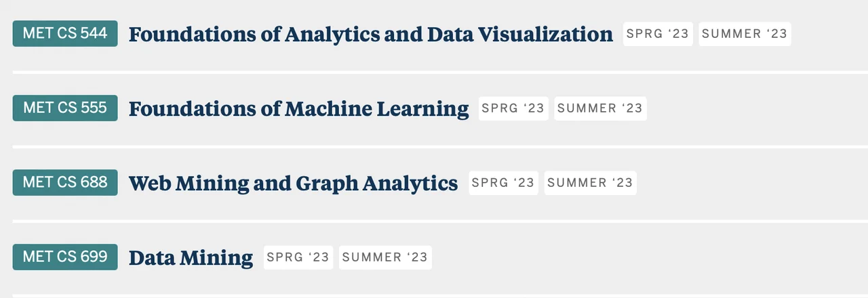Choose SUMMER '23 tag for Web Mining course

(x=590, y=183)
